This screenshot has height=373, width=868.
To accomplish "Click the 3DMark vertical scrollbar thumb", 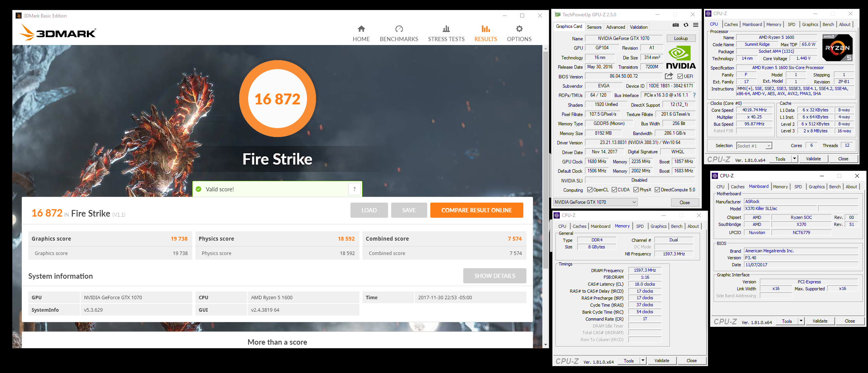I will [x=545, y=159].
